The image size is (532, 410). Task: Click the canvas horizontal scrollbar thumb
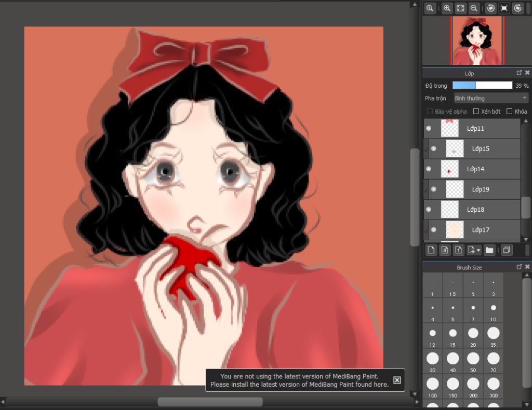click(210, 402)
